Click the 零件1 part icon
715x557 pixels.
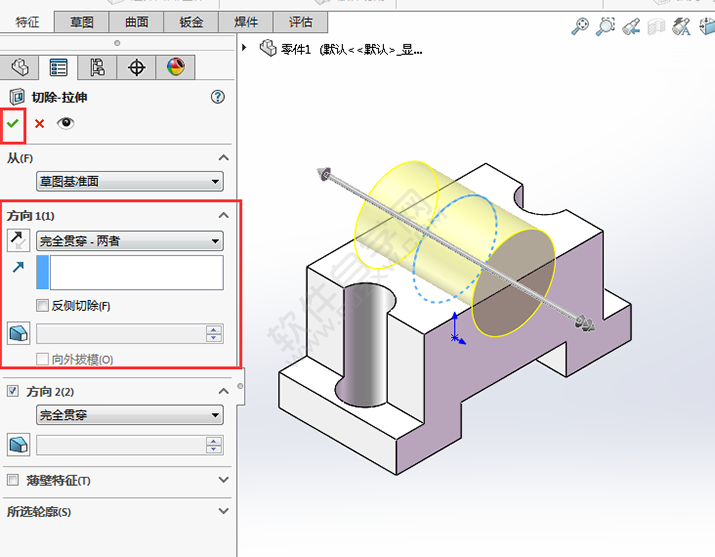268,48
